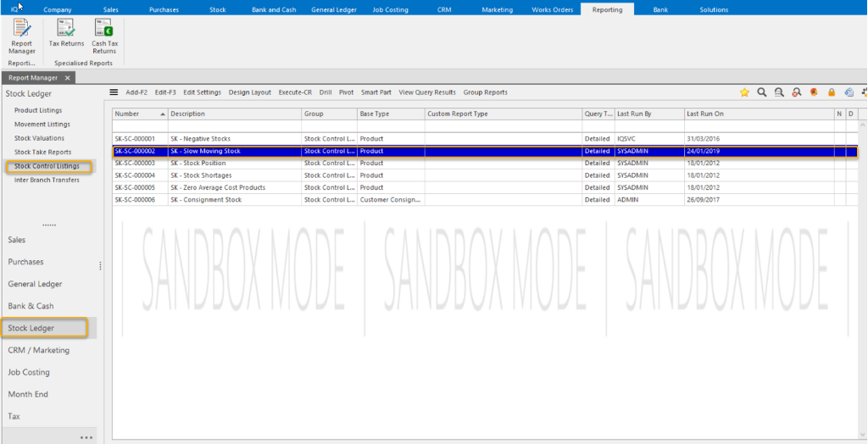The width and height of the screenshot is (868, 444).
Task: Select Stock Valuations in the sidebar
Action: [39, 138]
